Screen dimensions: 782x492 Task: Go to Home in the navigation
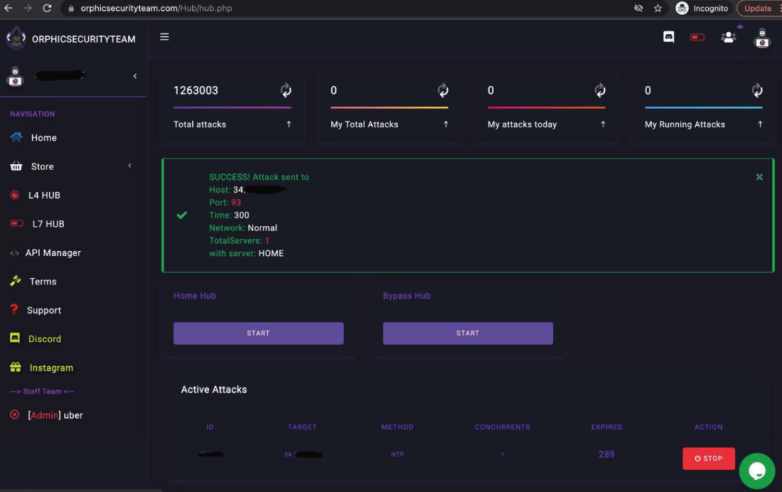click(43, 138)
